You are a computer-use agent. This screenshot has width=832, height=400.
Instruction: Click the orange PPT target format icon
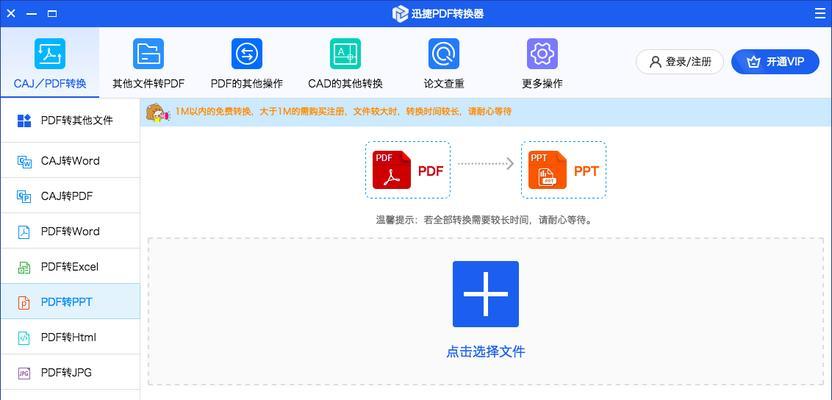[548, 170]
